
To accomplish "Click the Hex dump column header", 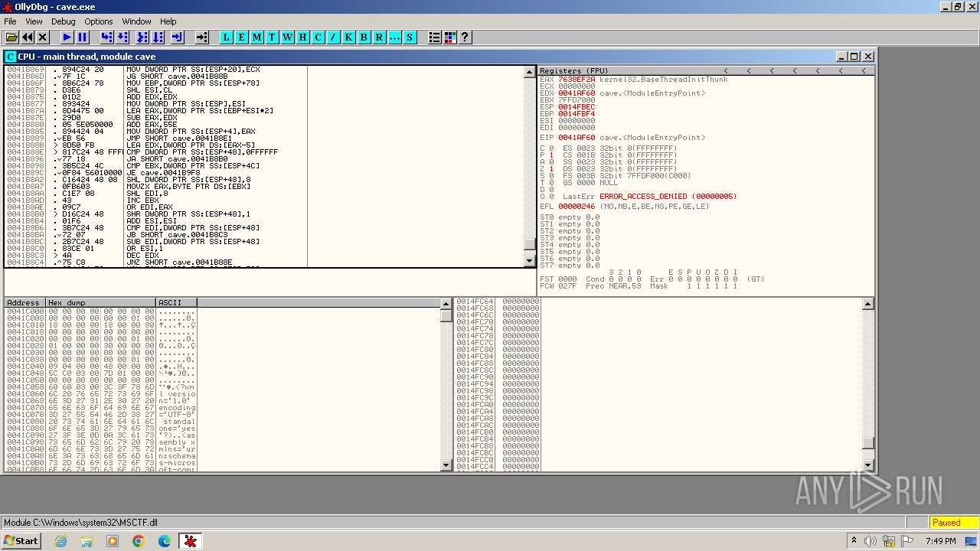I will tap(101, 303).
